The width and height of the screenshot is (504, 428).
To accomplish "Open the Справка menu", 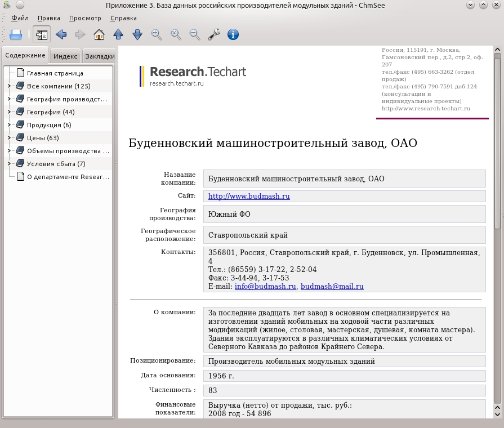I will point(123,18).
